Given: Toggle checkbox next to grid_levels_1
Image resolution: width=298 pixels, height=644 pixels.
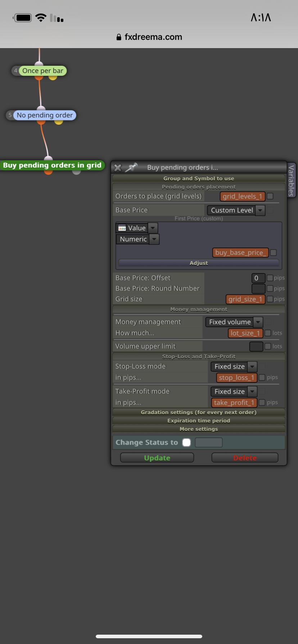Looking at the screenshot, I should pyautogui.click(x=270, y=196).
